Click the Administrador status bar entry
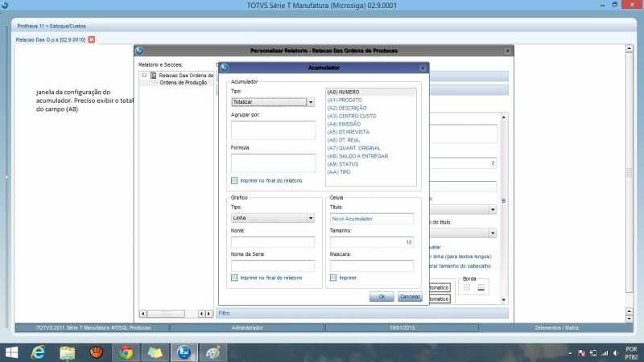Viewport: 644px width, 362px height. point(247,327)
